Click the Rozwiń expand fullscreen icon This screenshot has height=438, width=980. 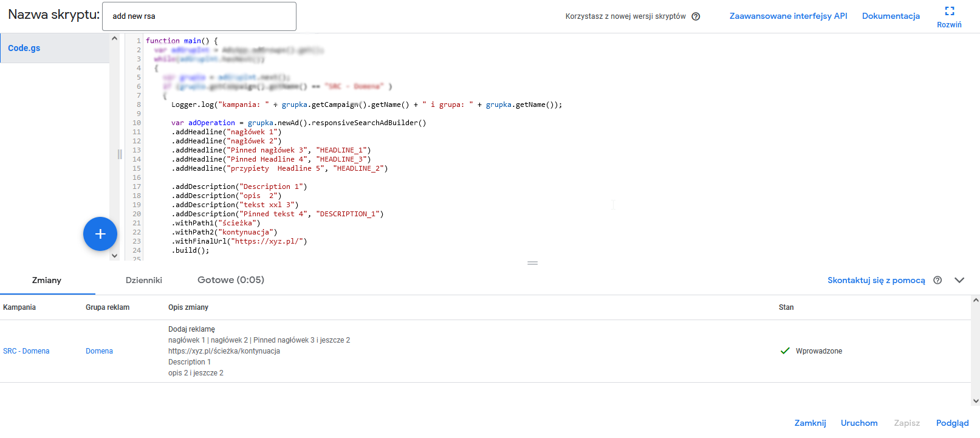(x=950, y=11)
